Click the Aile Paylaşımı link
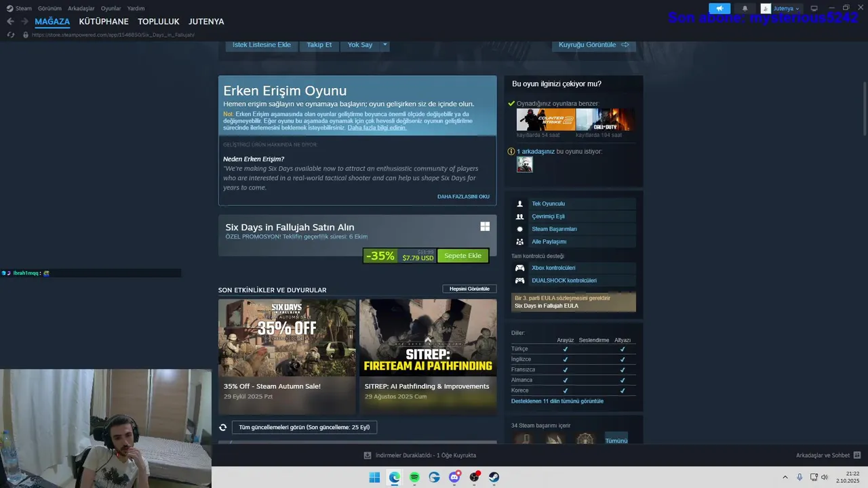The image size is (868, 488). click(549, 241)
